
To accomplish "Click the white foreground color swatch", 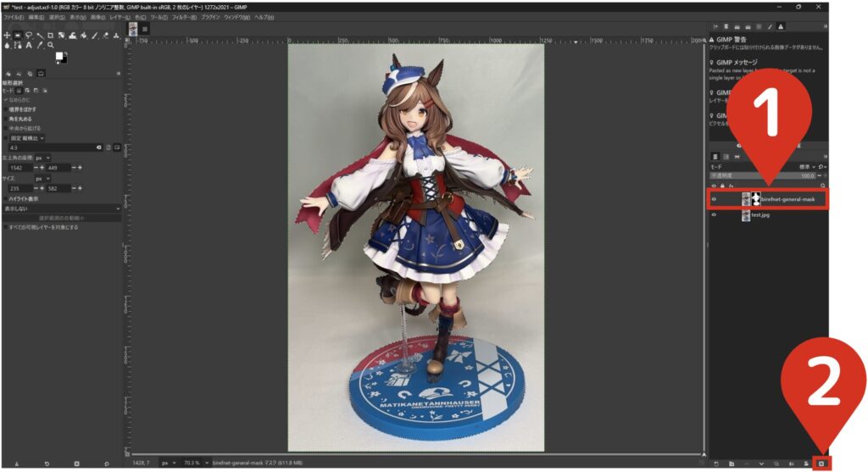I will 58,55.
